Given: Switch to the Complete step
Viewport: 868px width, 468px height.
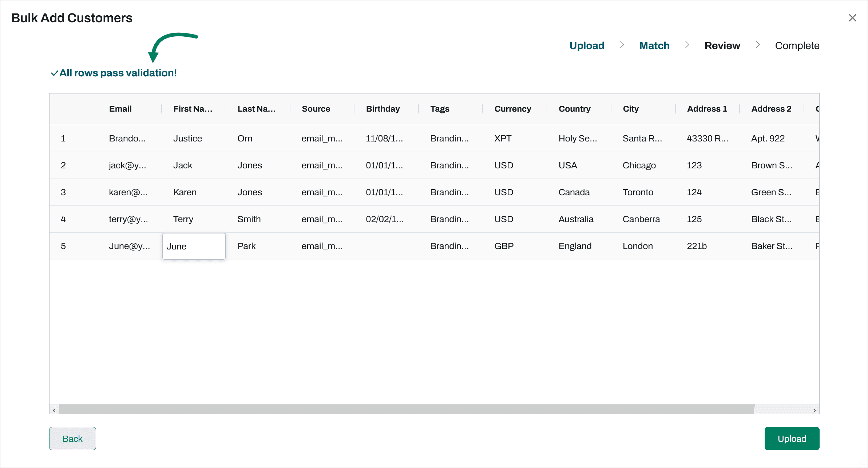Looking at the screenshot, I should (797, 45).
